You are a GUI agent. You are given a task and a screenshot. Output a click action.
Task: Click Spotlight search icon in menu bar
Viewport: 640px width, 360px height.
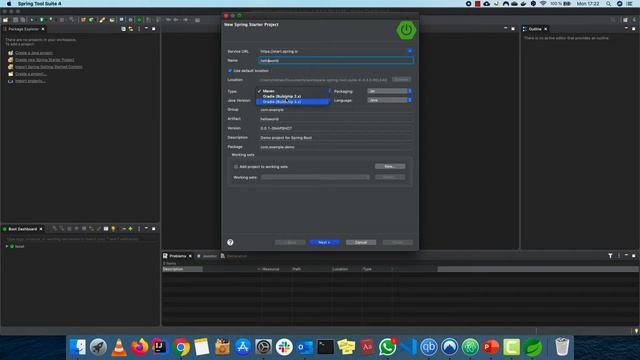(608, 4)
